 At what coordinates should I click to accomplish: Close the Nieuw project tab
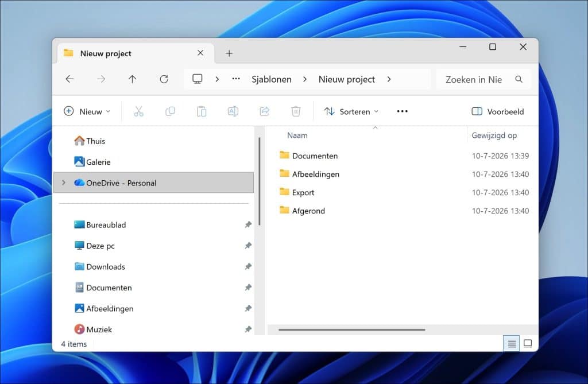click(200, 53)
